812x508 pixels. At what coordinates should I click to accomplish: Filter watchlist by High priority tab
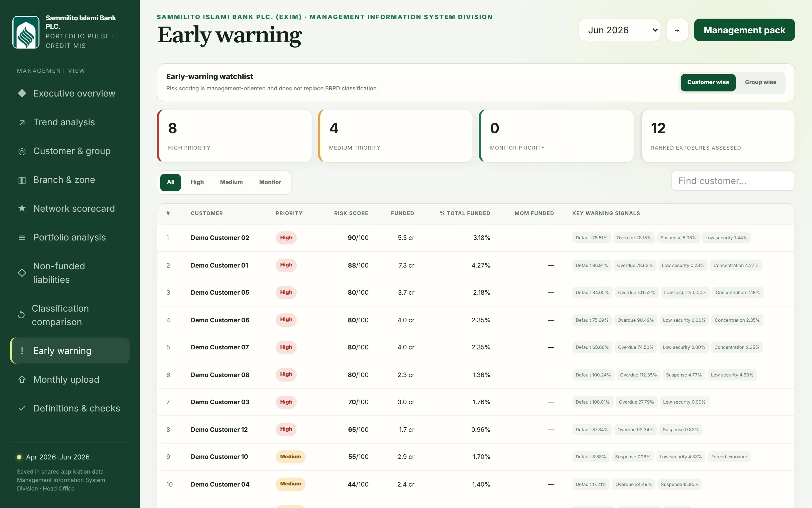[197, 182]
